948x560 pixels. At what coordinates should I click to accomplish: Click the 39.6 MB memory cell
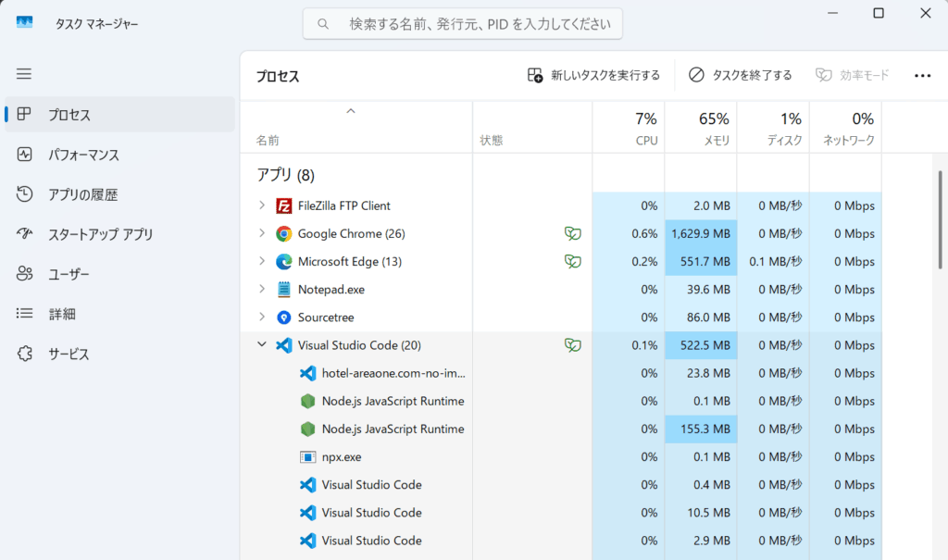coord(701,289)
